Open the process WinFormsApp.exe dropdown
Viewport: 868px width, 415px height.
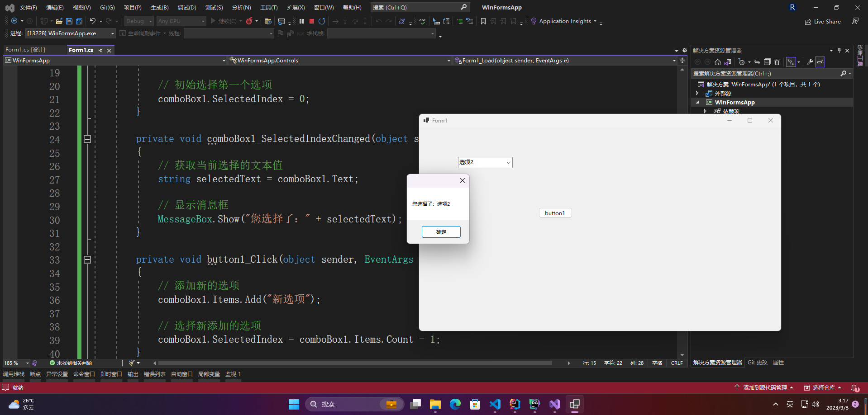click(71, 33)
